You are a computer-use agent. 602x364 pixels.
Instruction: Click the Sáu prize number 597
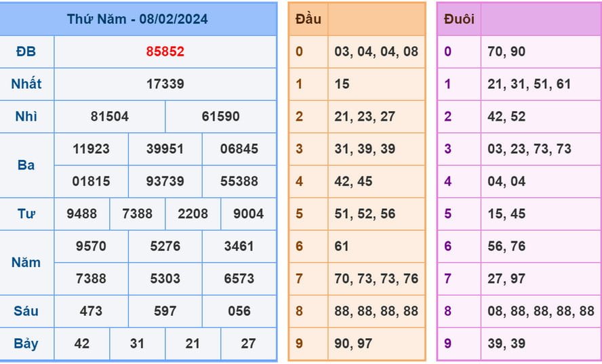click(165, 311)
